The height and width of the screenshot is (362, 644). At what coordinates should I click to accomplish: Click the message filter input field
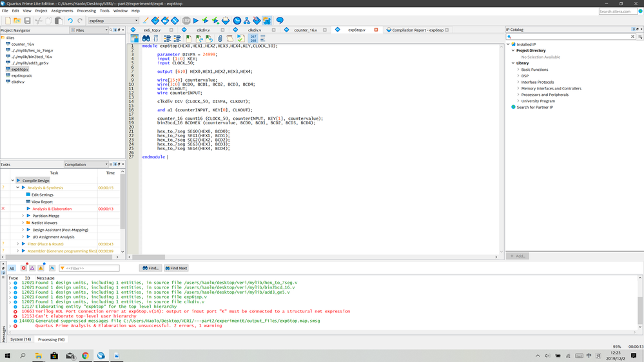[x=92, y=268]
